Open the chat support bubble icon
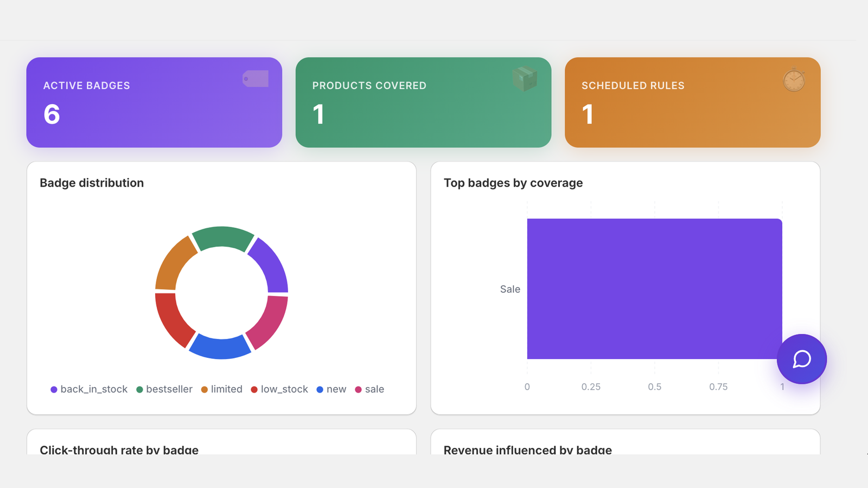The width and height of the screenshot is (868, 488). [801, 359]
